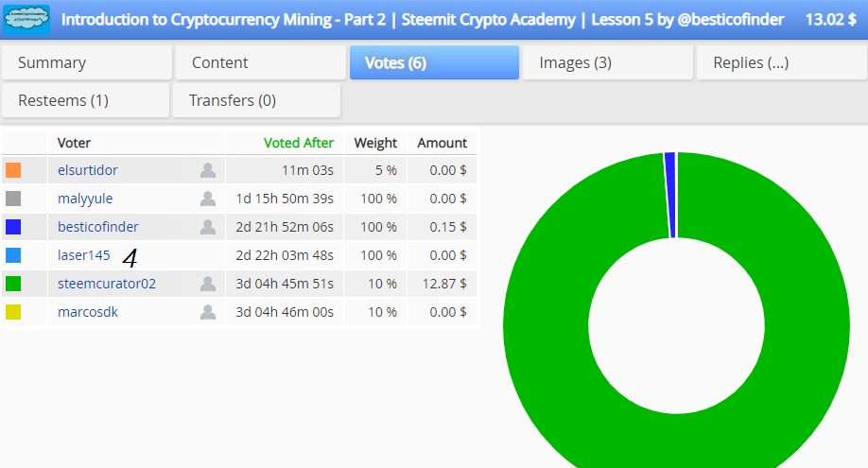Click the profile icon beside malyyule
The image size is (868, 468).
208,199
